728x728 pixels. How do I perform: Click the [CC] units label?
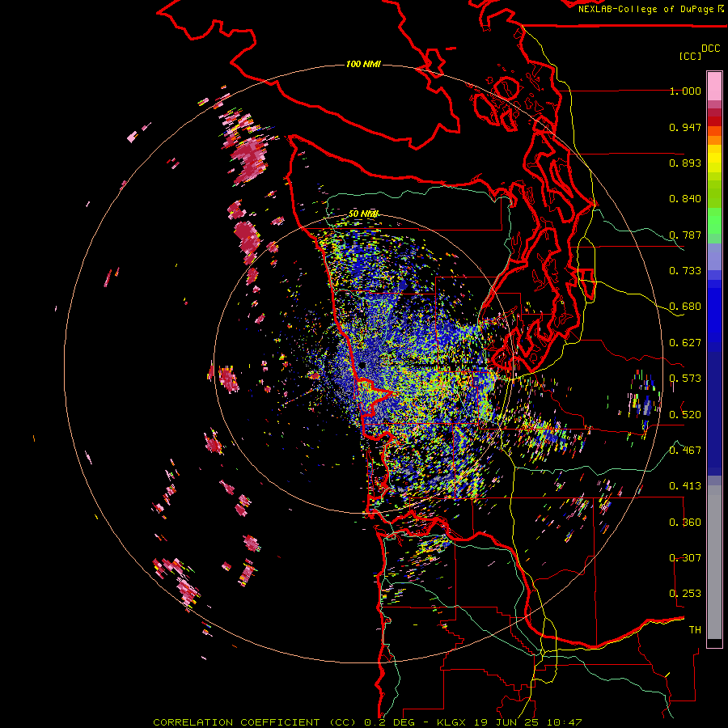(x=691, y=56)
